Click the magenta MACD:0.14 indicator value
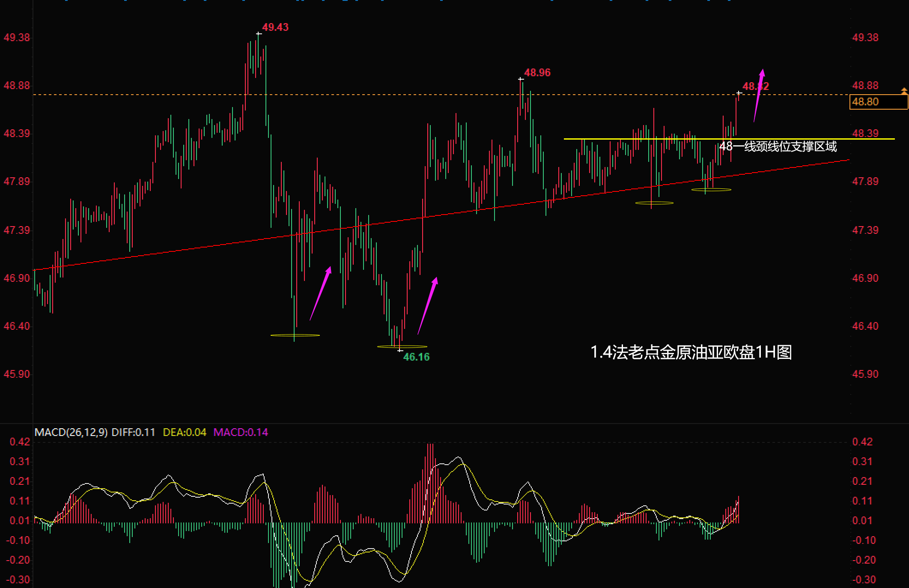 click(241, 432)
